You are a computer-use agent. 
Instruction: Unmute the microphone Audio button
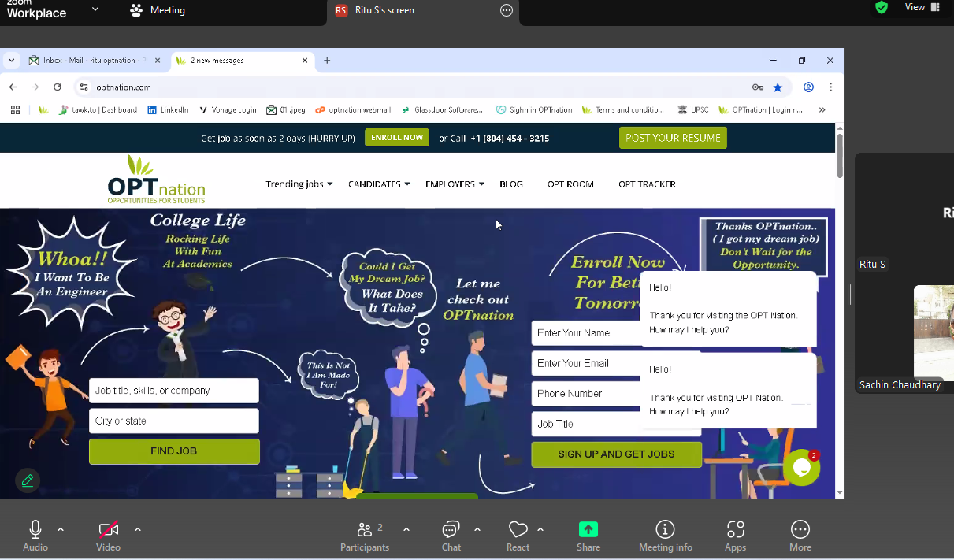(35, 530)
